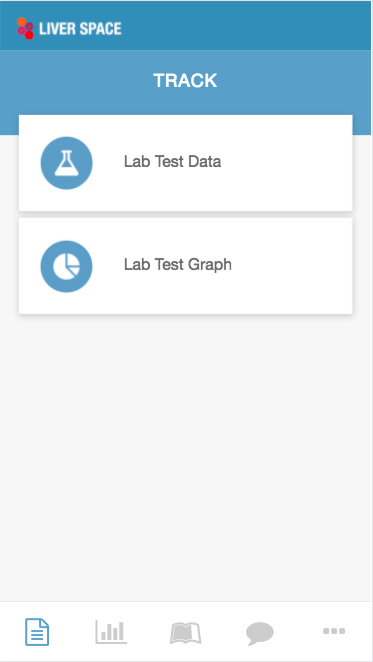Tap the pie chart icon
Viewport: 373px width, 662px height.
pos(66,266)
